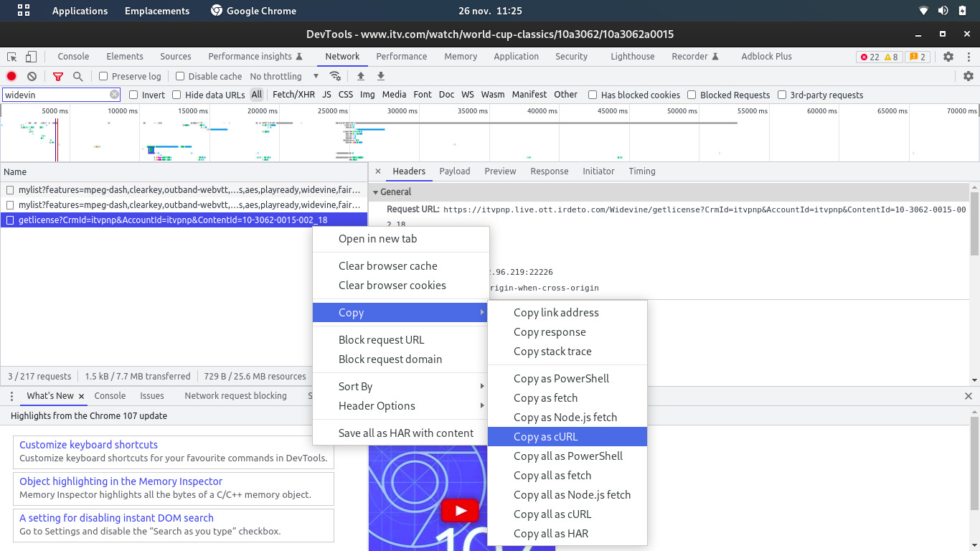The image size is (980, 551).
Task: Open Object highlighting in Memory Inspector link
Action: (x=121, y=481)
